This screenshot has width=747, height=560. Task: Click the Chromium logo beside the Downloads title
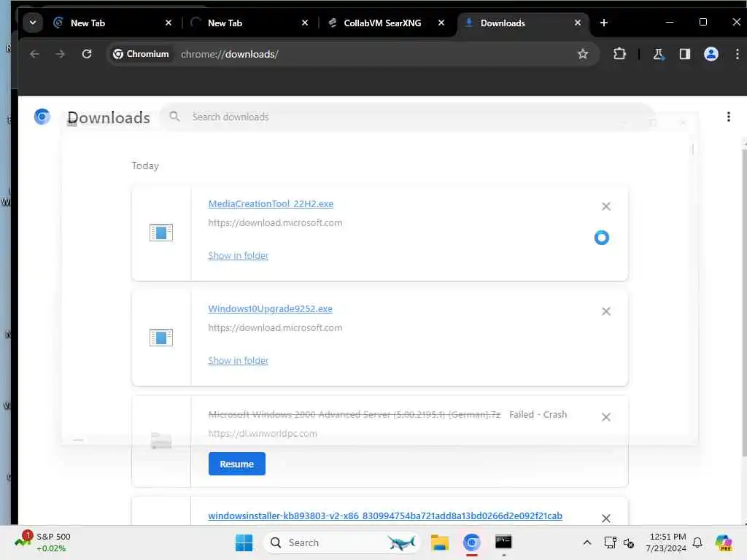coord(42,117)
